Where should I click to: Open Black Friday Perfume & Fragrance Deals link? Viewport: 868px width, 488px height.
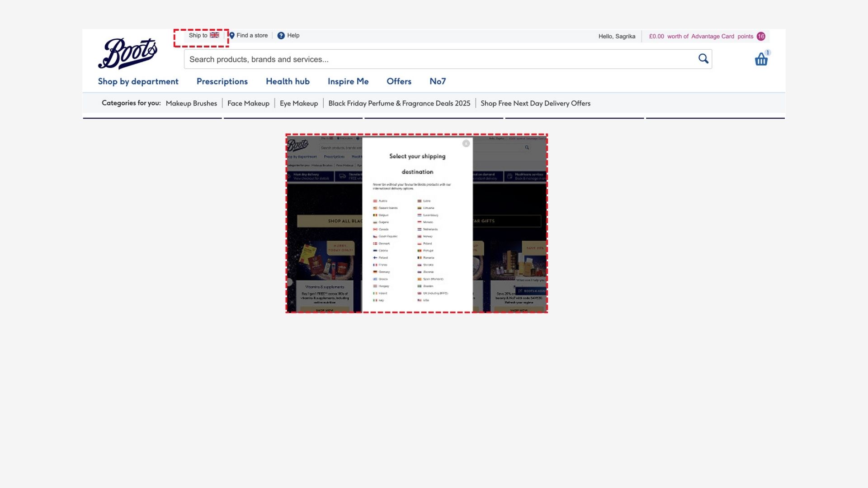click(399, 103)
